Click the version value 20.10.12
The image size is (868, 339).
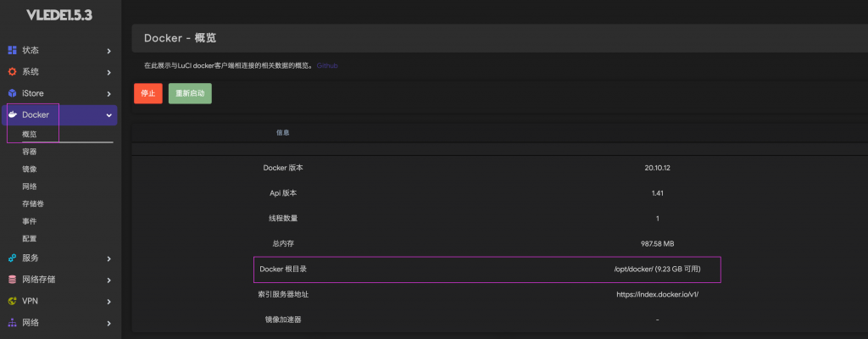tap(657, 168)
